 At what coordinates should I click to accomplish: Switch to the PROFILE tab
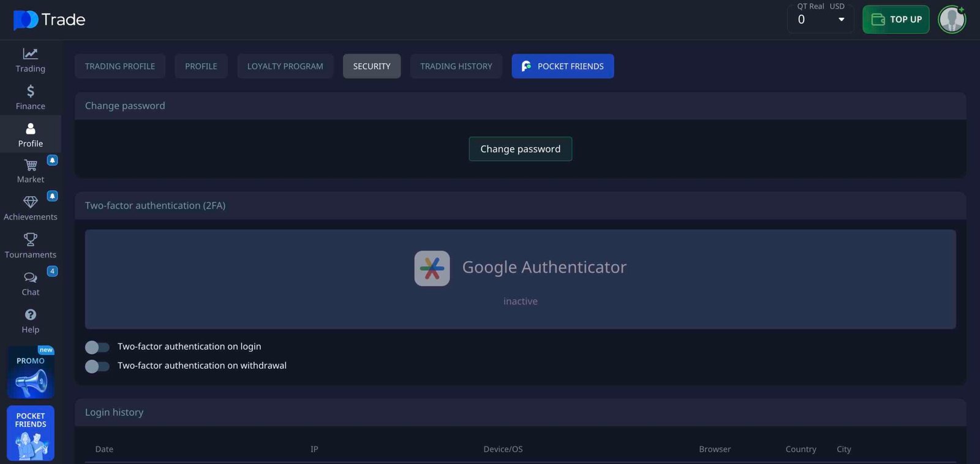click(201, 66)
